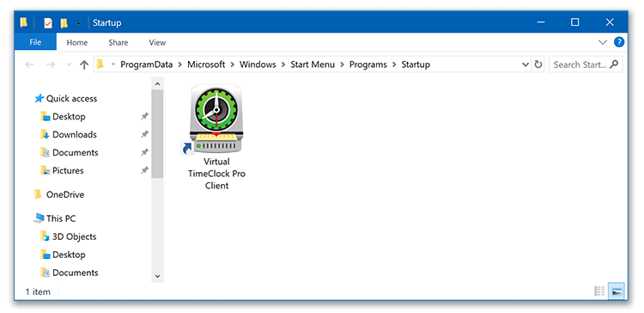Screen dimensions: 644x313
Task: Switch to the Home ribbon tab
Action: click(x=77, y=42)
